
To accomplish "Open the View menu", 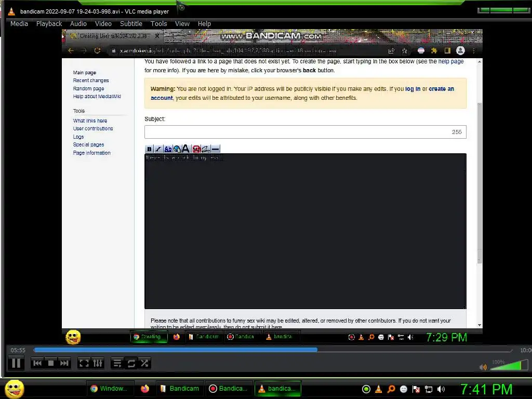I will 182,24.
